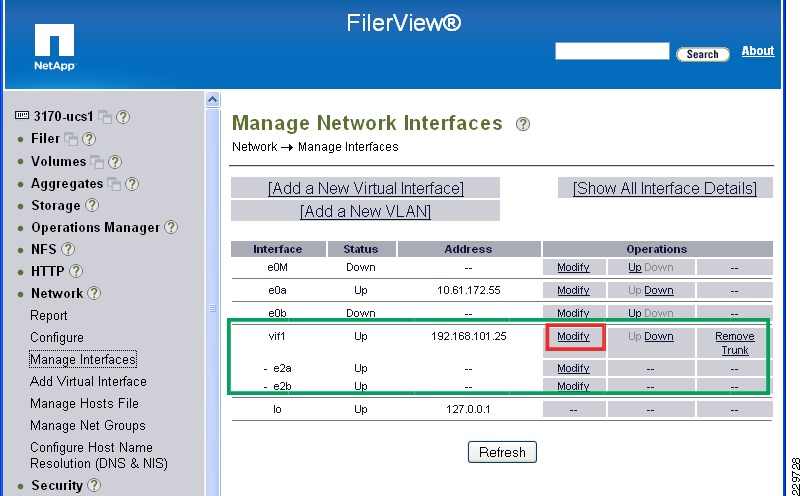
Task: Click Modify for interface e0M
Action: [x=573, y=267]
